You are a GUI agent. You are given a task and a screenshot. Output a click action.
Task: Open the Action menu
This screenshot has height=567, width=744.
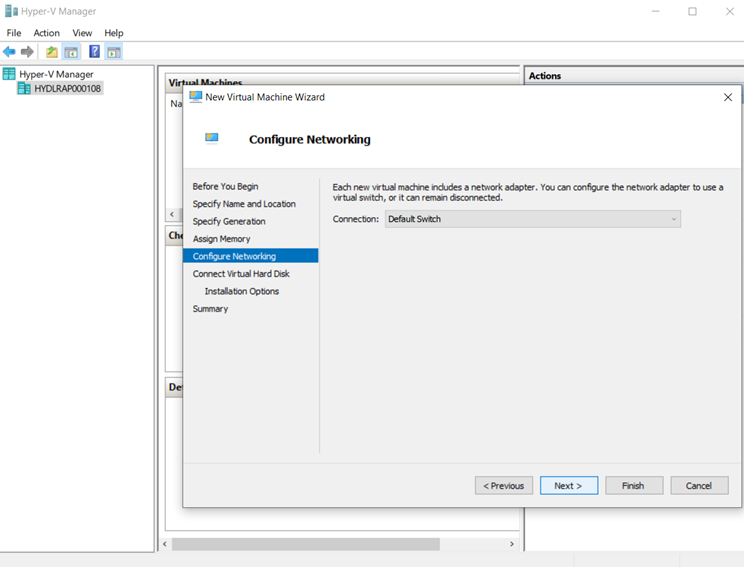pyautogui.click(x=46, y=33)
